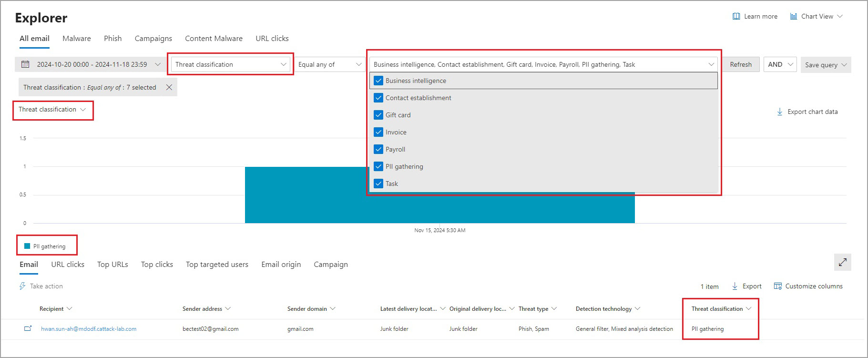Click the Customize columns icon
This screenshot has height=358, width=868.
pos(778,286)
